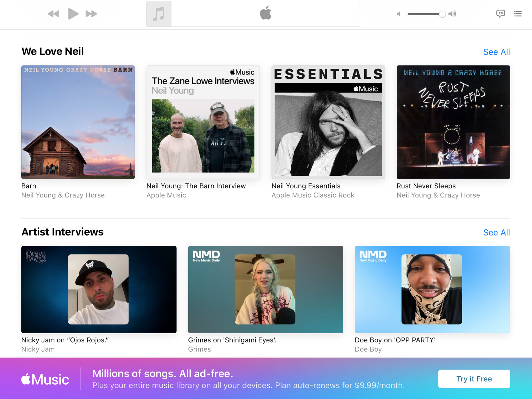The width and height of the screenshot is (532, 399).
Task: Click the Apple Music logo in banner
Action: [x=45, y=379]
